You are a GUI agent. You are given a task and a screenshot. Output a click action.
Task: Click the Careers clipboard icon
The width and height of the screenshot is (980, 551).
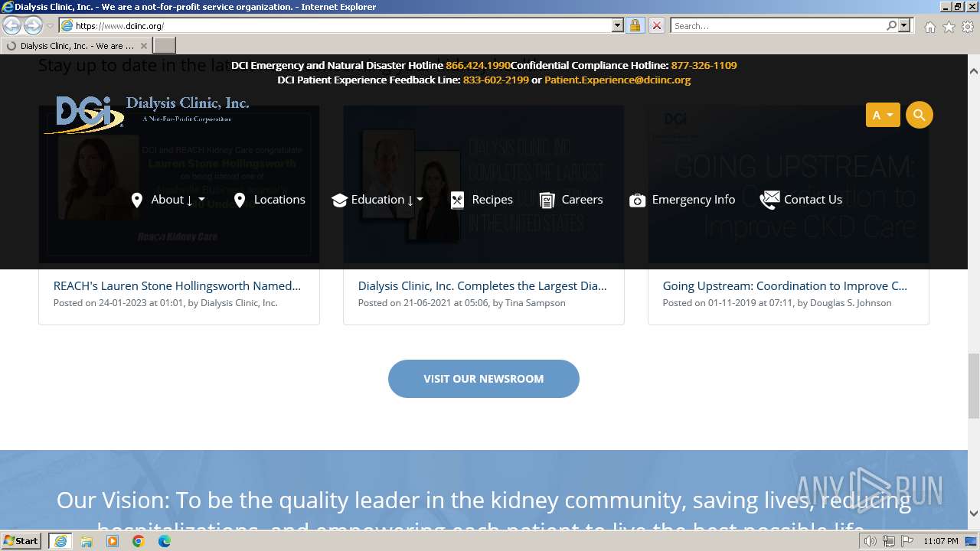tap(547, 200)
